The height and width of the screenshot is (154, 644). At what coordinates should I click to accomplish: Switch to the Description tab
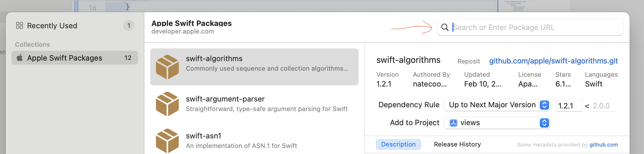pos(398,144)
